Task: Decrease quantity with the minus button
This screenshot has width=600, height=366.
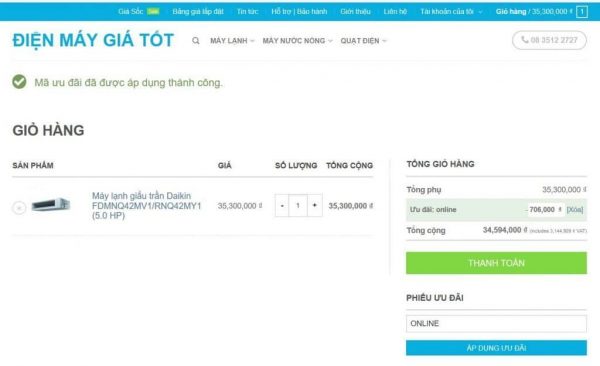Action: pyautogui.click(x=282, y=206)
